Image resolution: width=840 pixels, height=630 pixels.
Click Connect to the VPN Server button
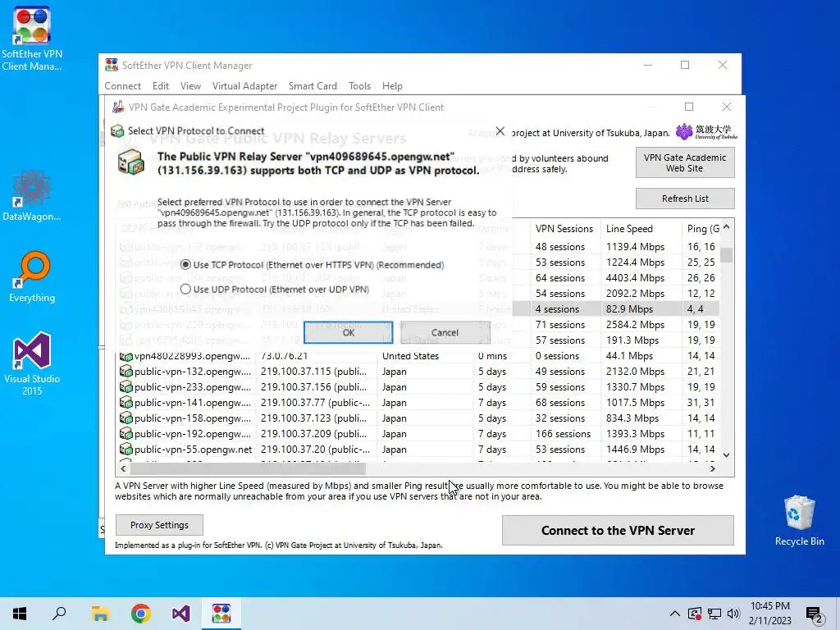coord(618,531)
